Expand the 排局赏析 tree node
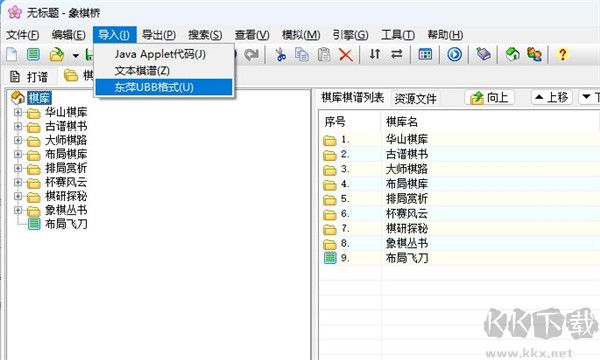This screenshot has width=600, height=360. tap(18, 168)
